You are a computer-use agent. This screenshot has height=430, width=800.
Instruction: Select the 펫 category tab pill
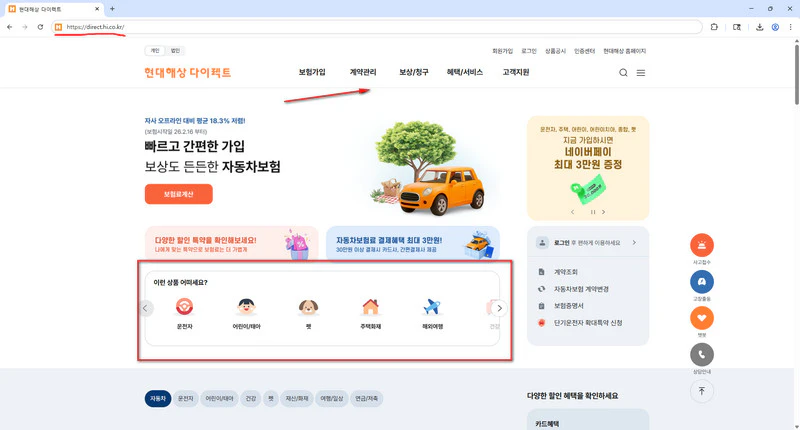[271, 398]
